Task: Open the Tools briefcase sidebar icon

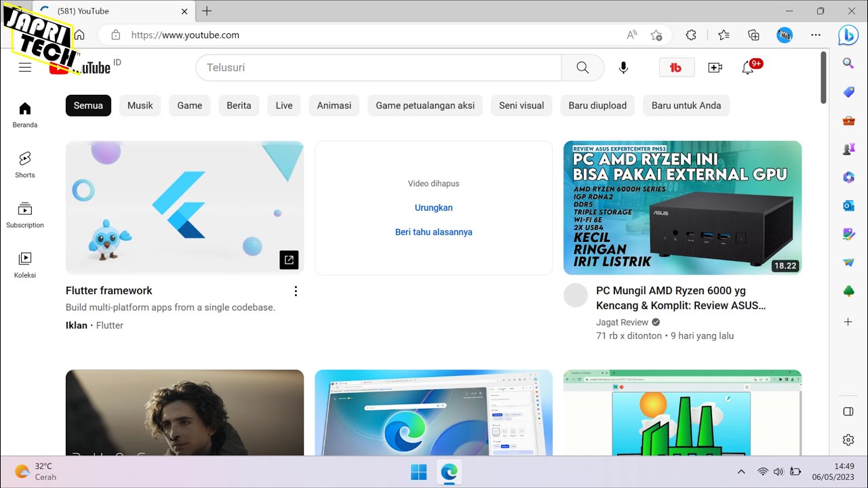Action: [x=848, y=121]
